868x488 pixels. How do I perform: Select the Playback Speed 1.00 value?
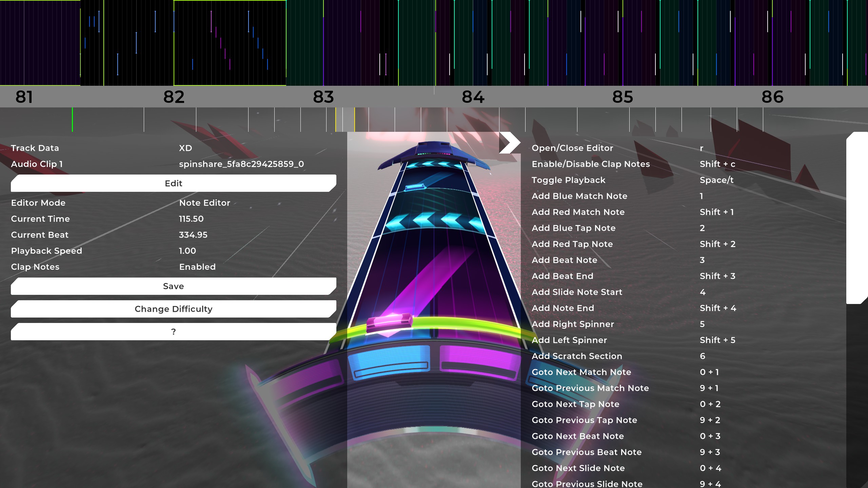pyautogui.click(x=187, y=251)
